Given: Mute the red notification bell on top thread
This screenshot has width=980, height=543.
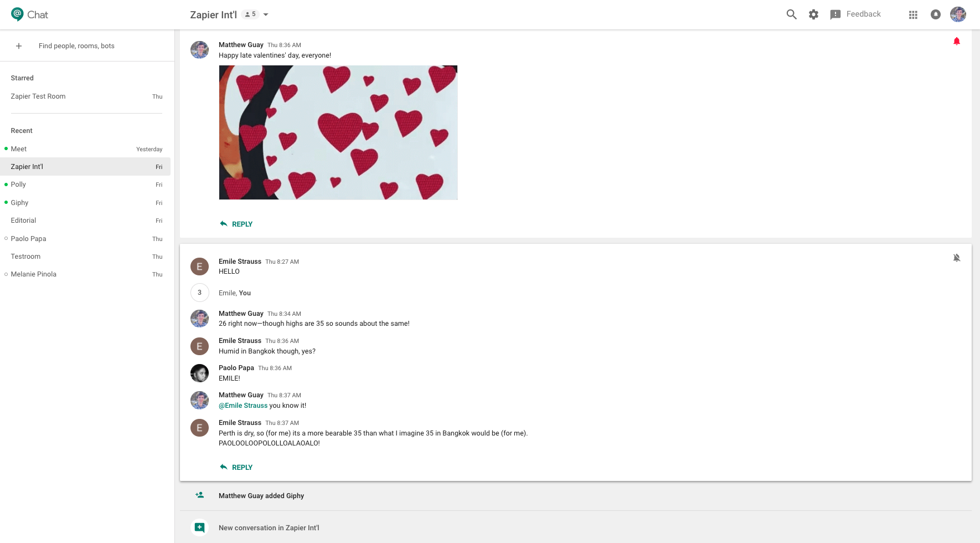Looking at the screenshot, I should pos(957,40).
